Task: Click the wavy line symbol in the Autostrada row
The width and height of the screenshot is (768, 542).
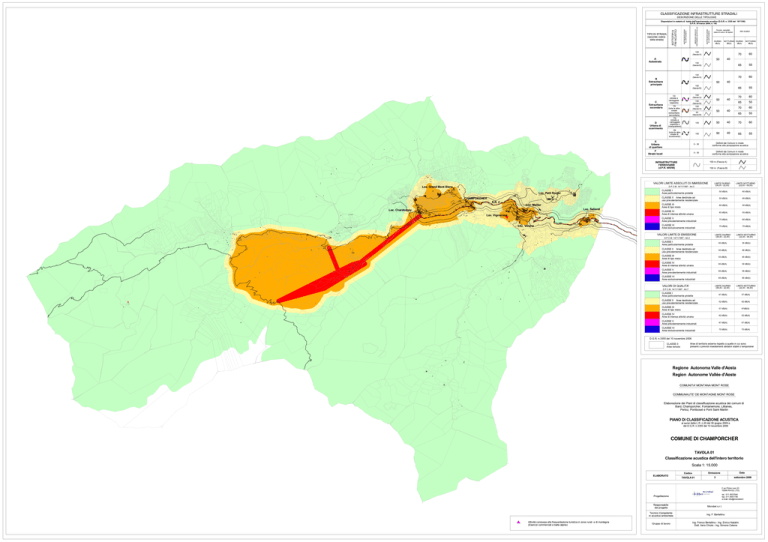Action: pos(685,60)
